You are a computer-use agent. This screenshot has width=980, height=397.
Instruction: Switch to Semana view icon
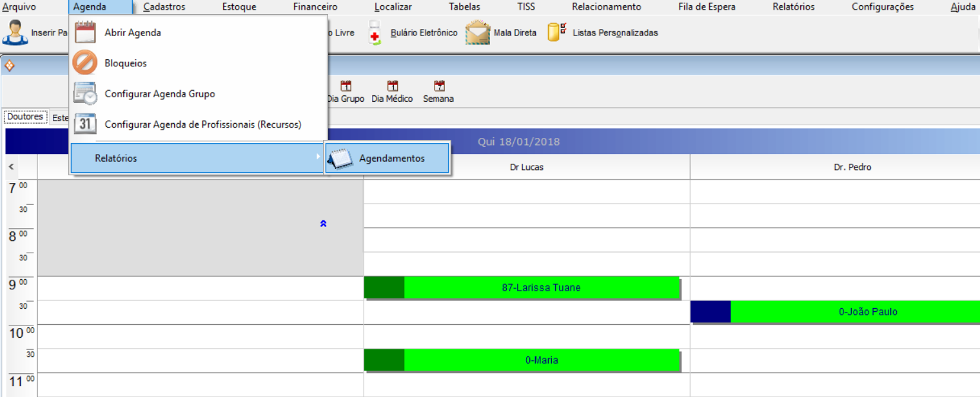click(439, 86)
